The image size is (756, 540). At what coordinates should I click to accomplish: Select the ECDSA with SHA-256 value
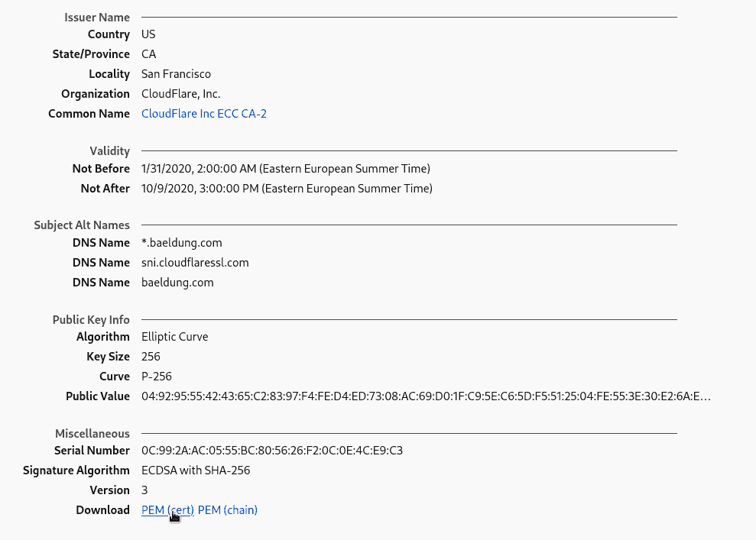click(196, 470)
